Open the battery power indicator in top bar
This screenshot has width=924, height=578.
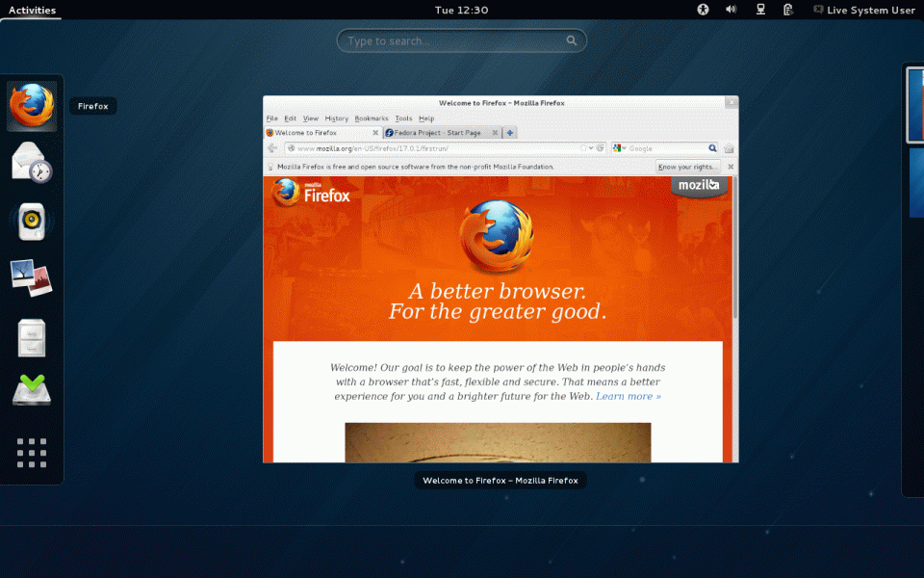point(788,10)
